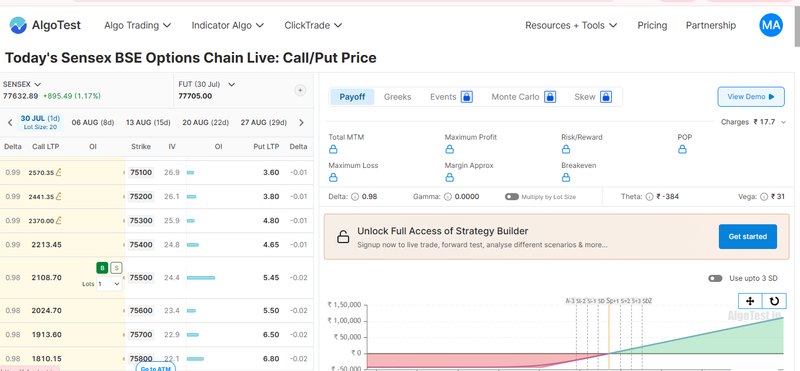Click the Gamma info icon

pyautogui.click(x=447, y=196)
